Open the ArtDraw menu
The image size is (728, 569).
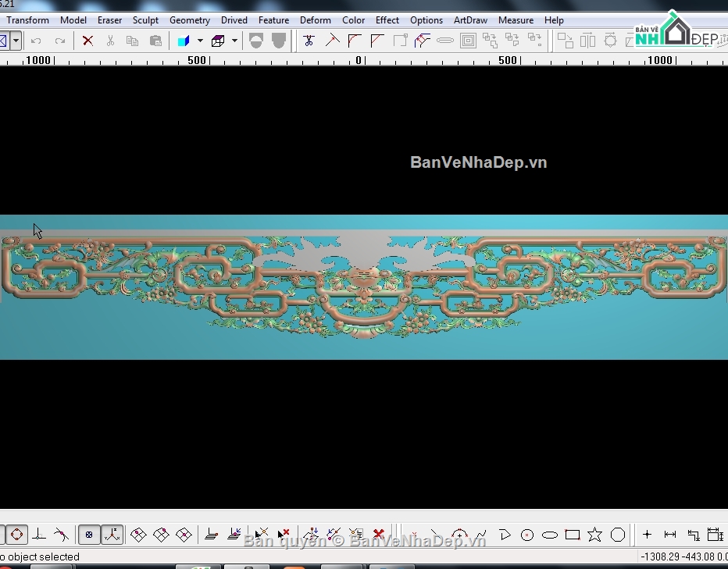(471, 20)
